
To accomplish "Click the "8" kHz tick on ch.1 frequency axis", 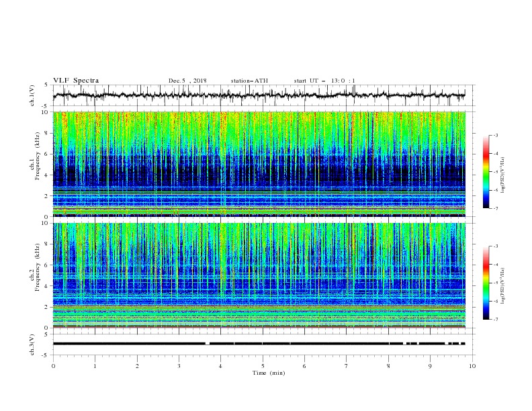I will (x=46, y=133).
